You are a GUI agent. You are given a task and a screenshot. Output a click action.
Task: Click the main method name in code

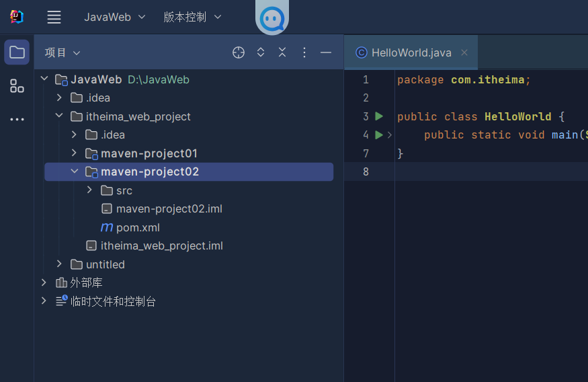pos(564,135)
